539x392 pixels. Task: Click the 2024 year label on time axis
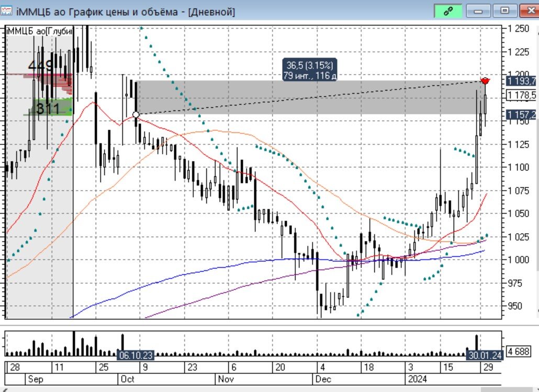coord(417,379)
